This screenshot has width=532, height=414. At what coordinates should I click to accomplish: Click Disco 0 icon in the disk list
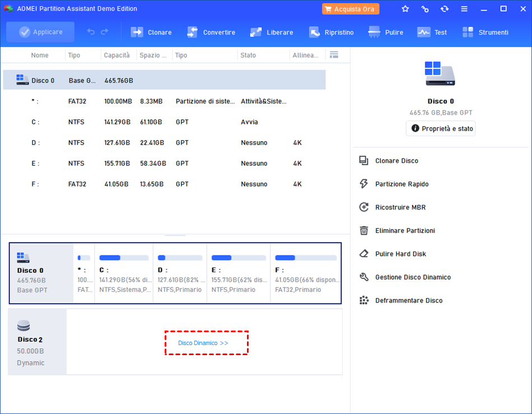click(x=22, y=80)
